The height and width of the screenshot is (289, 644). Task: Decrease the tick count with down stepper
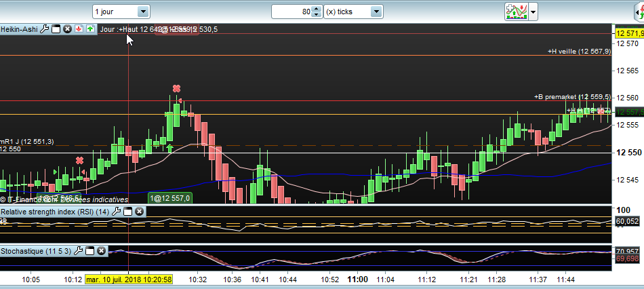(x=316, y=15)
